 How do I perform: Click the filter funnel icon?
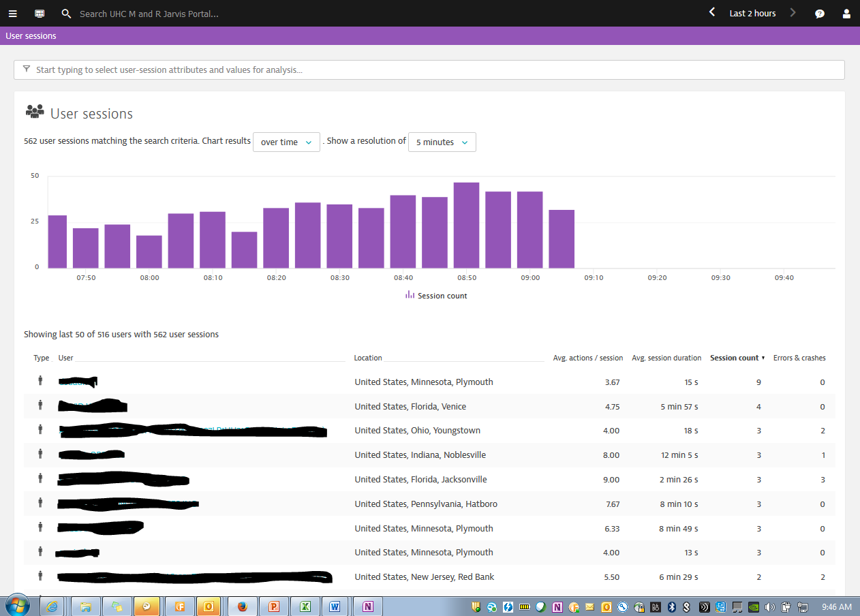click(27, 70)
